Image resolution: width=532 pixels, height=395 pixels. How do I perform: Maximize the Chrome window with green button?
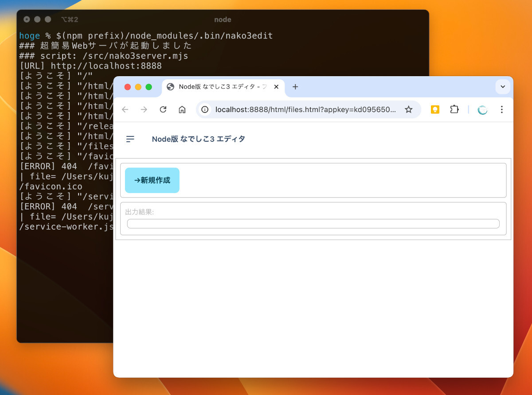point(149,87)
